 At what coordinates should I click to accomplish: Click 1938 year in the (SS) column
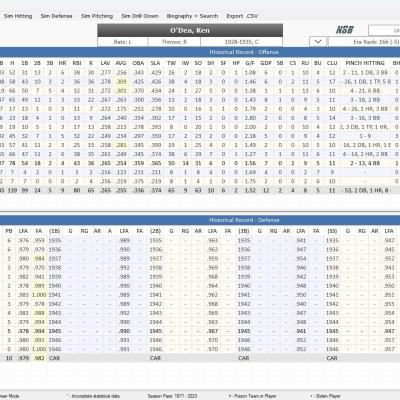coord(332,268)
